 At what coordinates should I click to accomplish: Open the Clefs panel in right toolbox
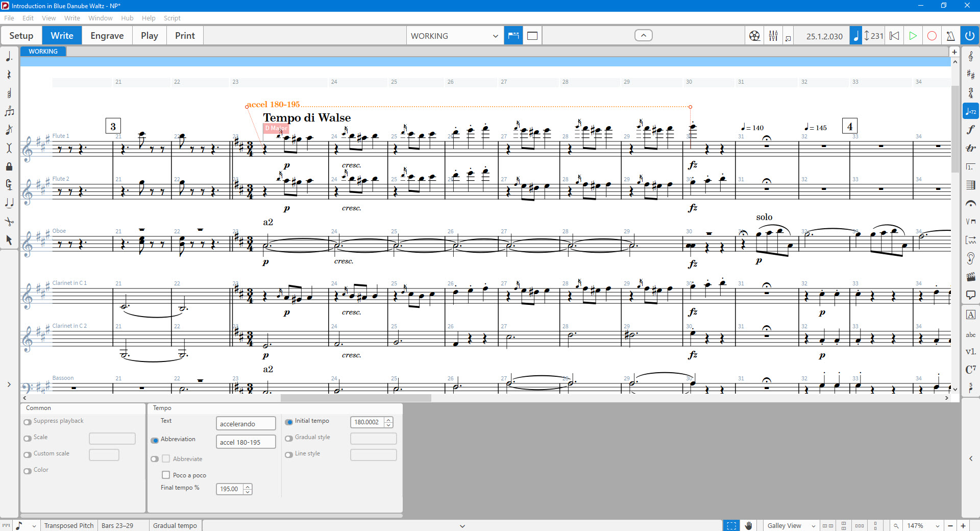(971, 56)
